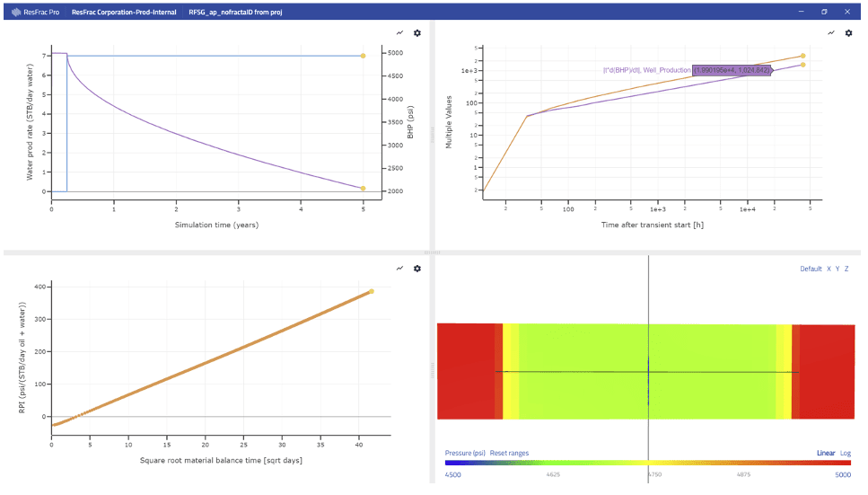This screenshot has height=495, width=868.
Task: Click the BHP (psi) axis title
Action: [410, 122]
